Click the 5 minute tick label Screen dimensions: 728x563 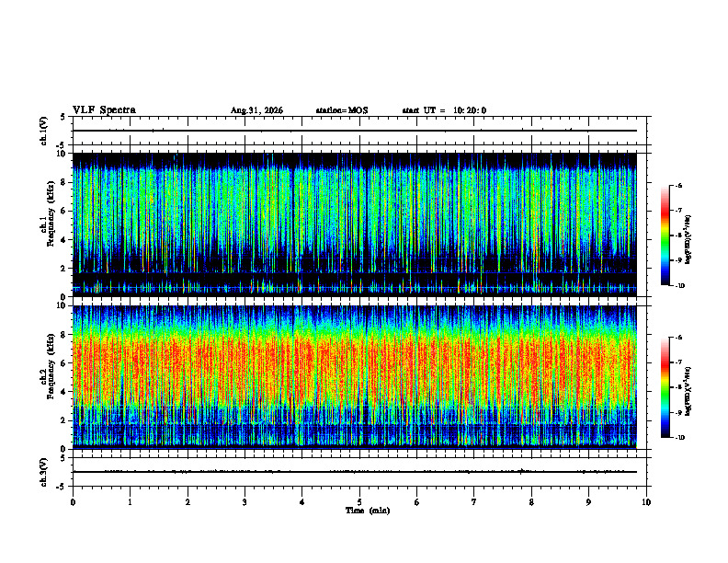tap(359, 502)
